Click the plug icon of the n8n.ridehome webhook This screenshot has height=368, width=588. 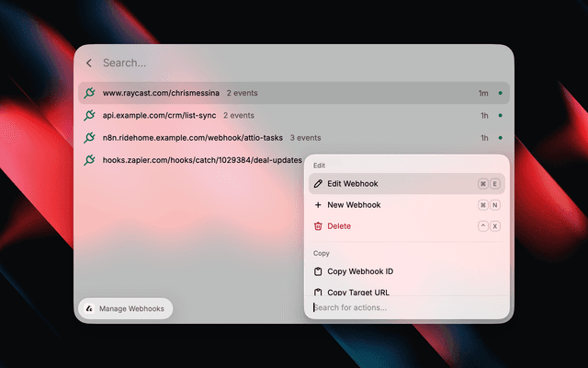89,138
